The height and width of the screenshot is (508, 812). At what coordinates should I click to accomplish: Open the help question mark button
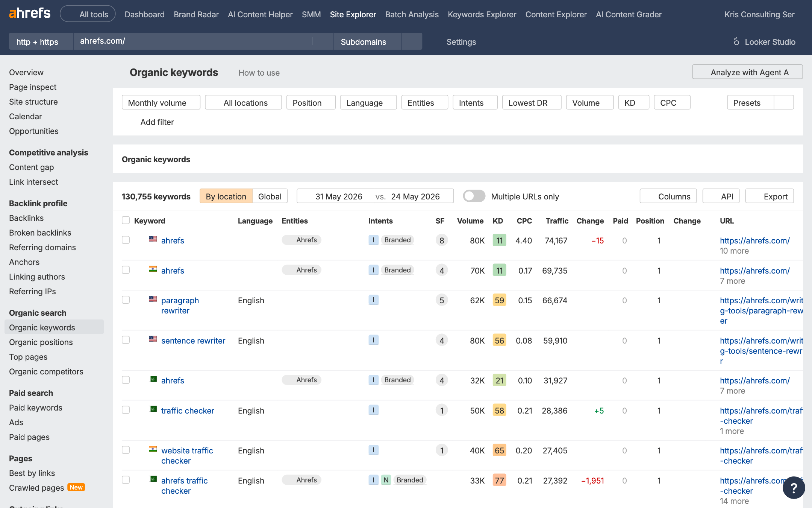(x=794, y=488)
